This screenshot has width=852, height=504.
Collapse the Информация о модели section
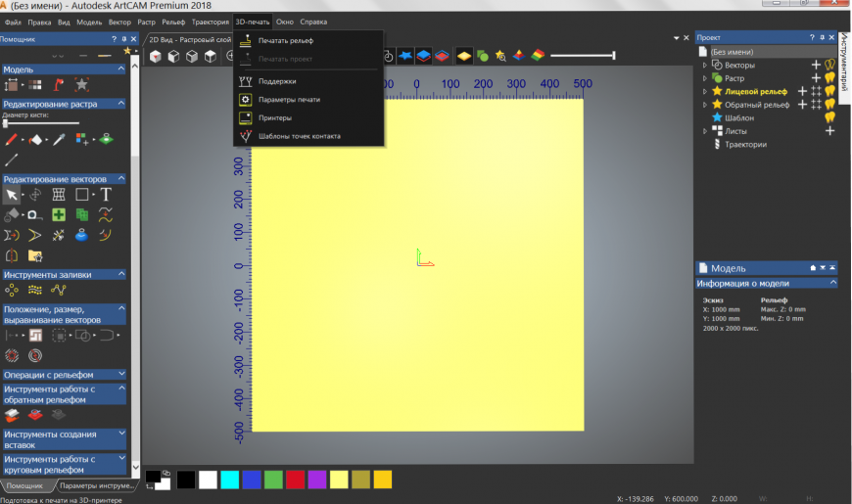[x=833, y=283]
